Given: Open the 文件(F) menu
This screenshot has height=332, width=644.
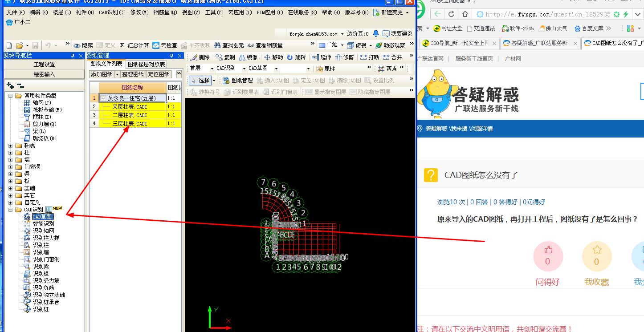Looking at the screenshot, I should 16,12.
